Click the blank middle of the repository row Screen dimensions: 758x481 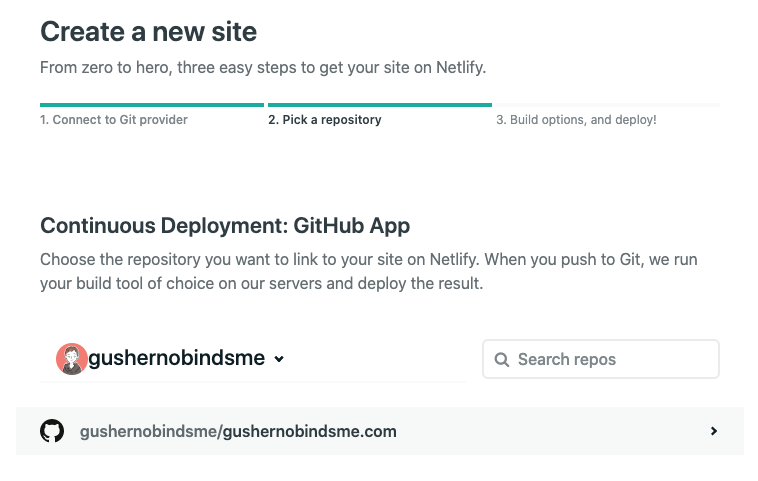pyautogui.click(x=550, y=431)
